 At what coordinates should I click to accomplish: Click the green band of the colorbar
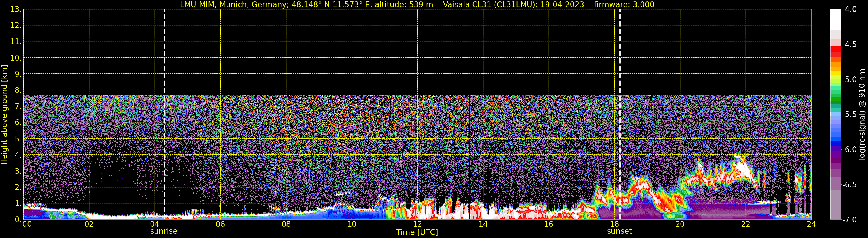(835, 99)
